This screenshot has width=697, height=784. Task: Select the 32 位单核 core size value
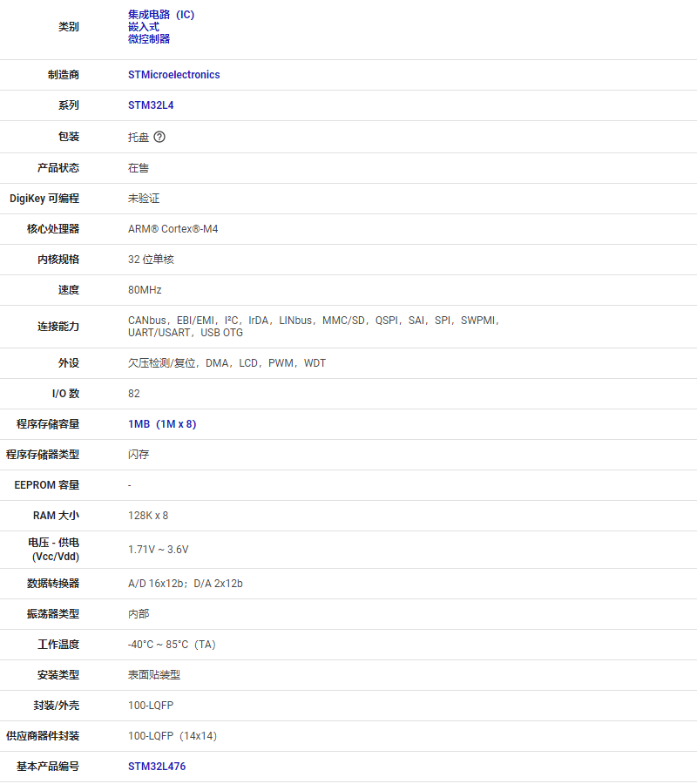tap(151, 260)
